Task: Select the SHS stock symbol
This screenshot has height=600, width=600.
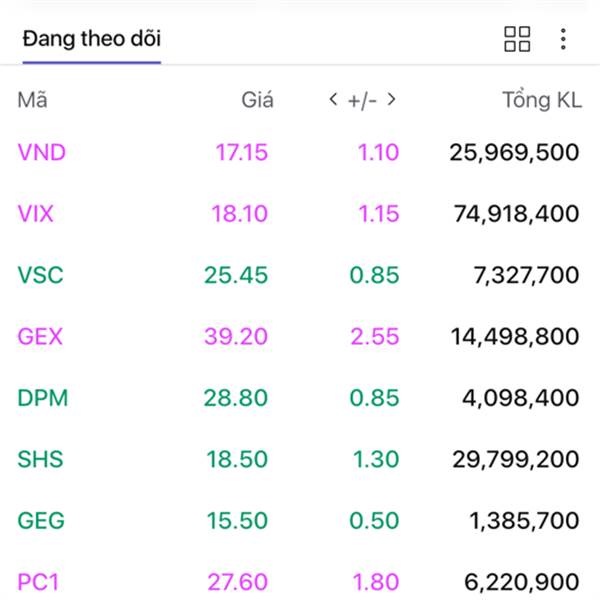Action: (x=40, y=459)
